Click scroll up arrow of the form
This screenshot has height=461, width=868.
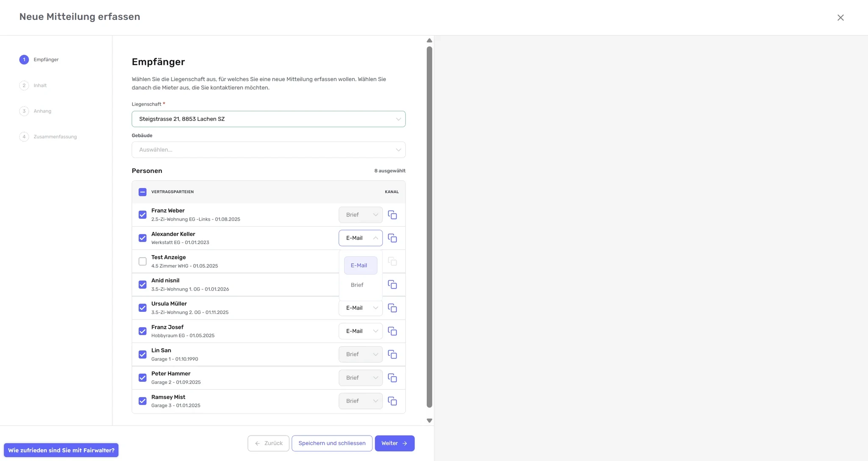click(429, 40)
